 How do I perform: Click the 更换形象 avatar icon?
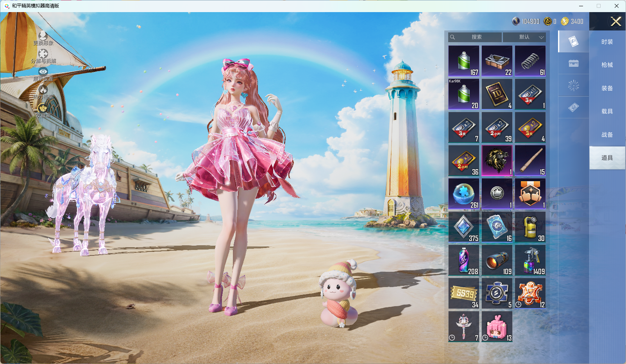tap(43, 36)
